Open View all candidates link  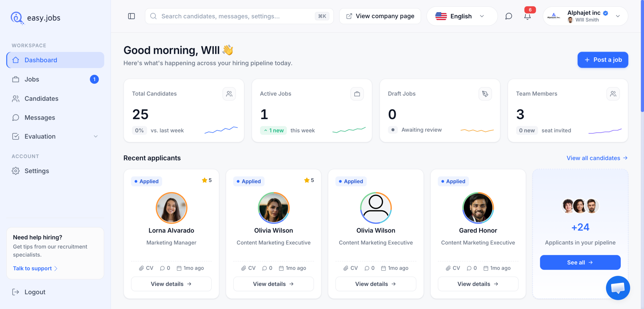(597, 158)
